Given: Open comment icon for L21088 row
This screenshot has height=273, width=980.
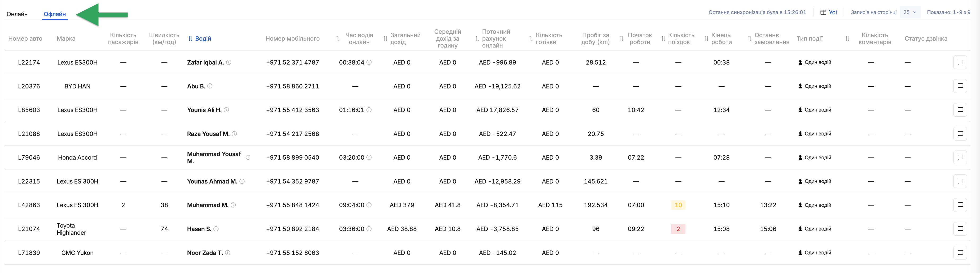Looking at the screenshot, I should tap(960, 134).
